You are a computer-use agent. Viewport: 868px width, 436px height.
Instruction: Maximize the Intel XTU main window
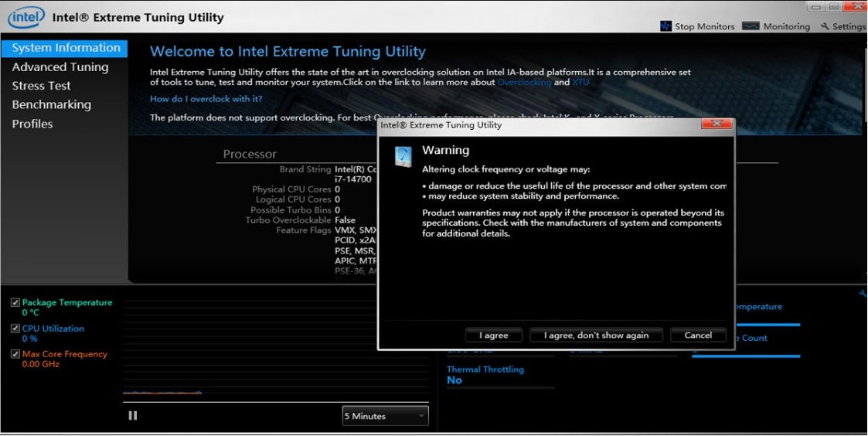(x=834, y=7)
